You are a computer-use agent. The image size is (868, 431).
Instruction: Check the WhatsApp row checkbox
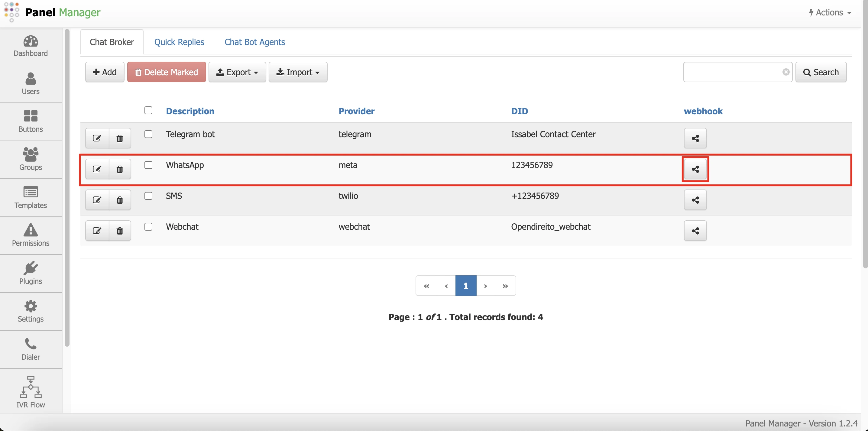[x=148, y=165]
